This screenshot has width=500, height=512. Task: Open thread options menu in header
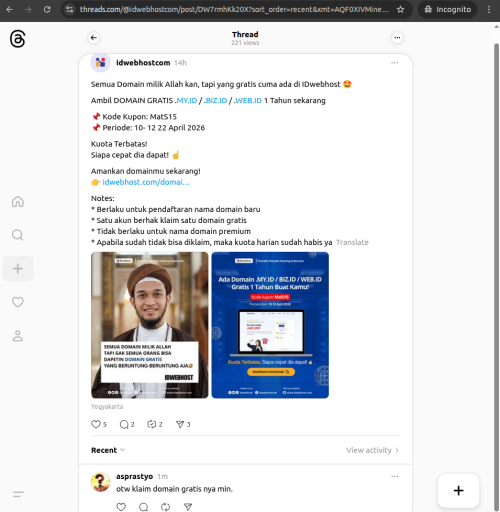coord(397,38)
